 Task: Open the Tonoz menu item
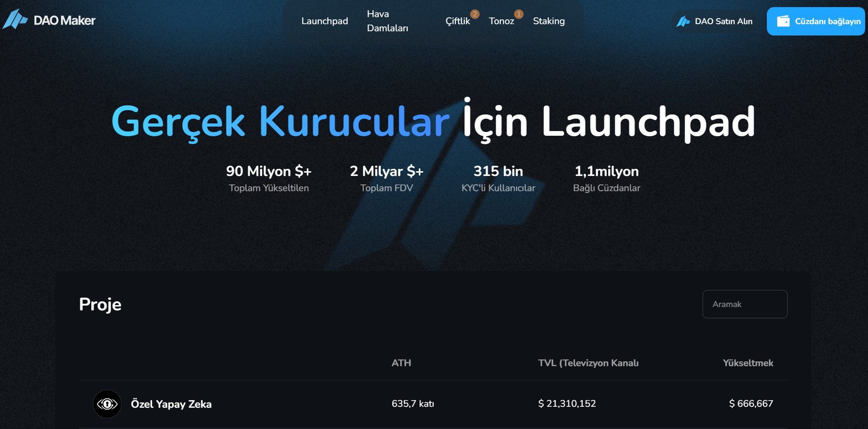click(501, 21)
